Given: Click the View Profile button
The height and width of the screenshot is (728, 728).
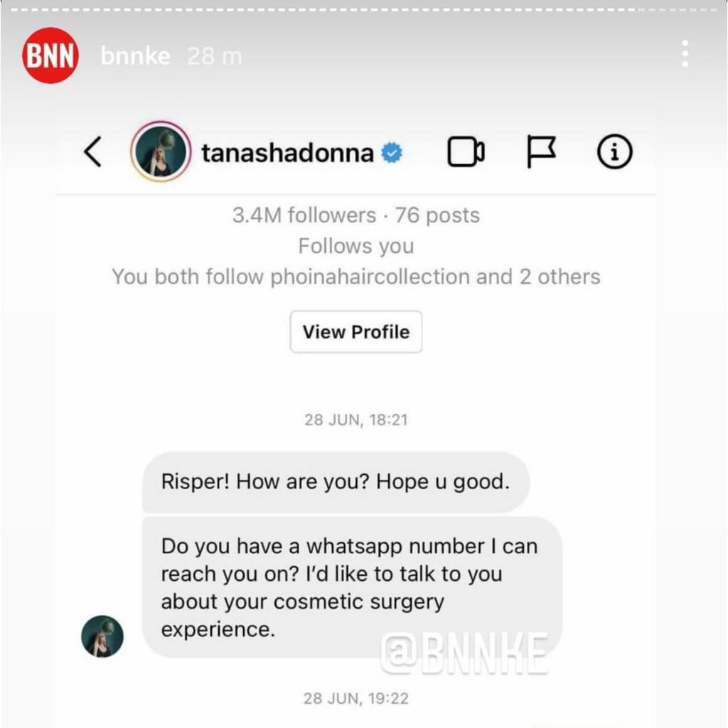Looking at the screenshot, I should coord(356,332).
